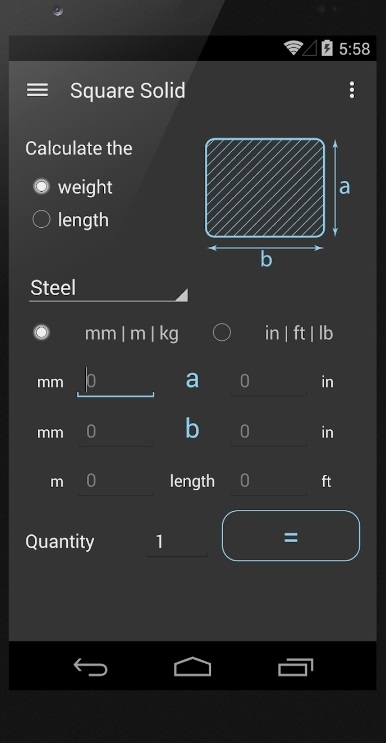Tap the Android home navigation icon
Viewport: 386px width, 743px height.
pyautogui.click(x=192, y=667)
